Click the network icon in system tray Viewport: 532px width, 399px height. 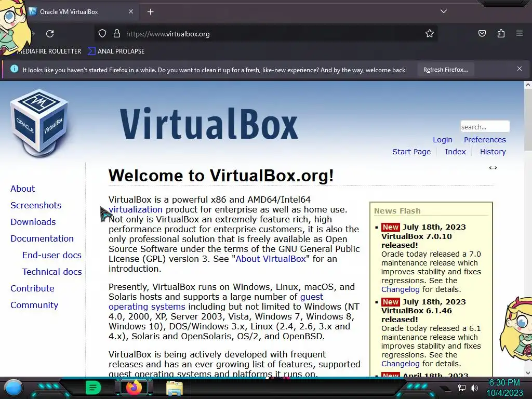(461, 388)
